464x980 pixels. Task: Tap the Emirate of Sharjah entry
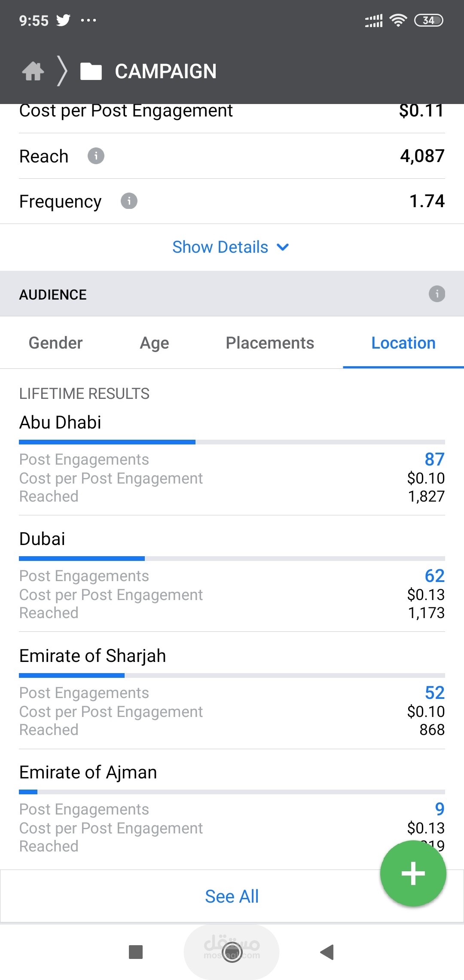pos(92,656)
